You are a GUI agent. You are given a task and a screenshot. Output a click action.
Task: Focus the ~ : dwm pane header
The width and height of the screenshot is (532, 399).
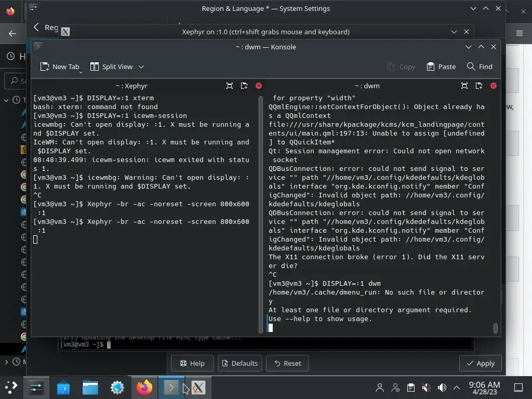pos(367,86)
